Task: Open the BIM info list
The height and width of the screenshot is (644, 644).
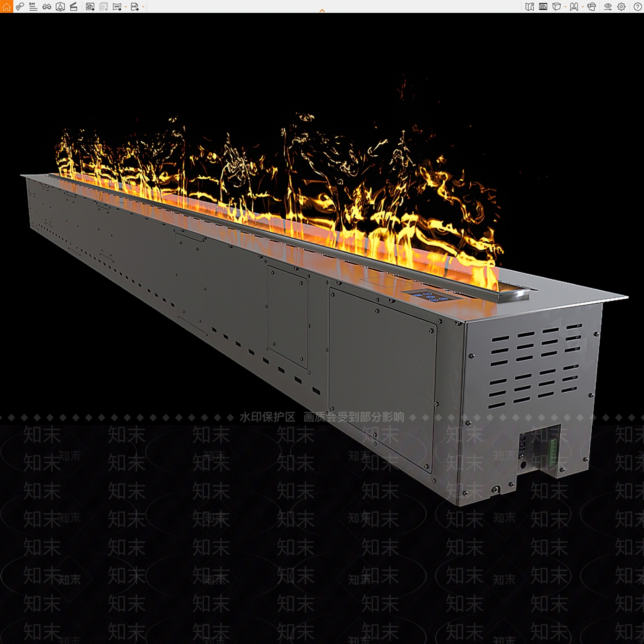Action: click(33, 6)
